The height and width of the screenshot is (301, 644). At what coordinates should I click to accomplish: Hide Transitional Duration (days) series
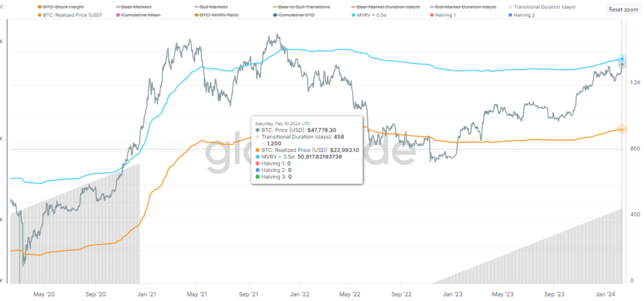541,7
